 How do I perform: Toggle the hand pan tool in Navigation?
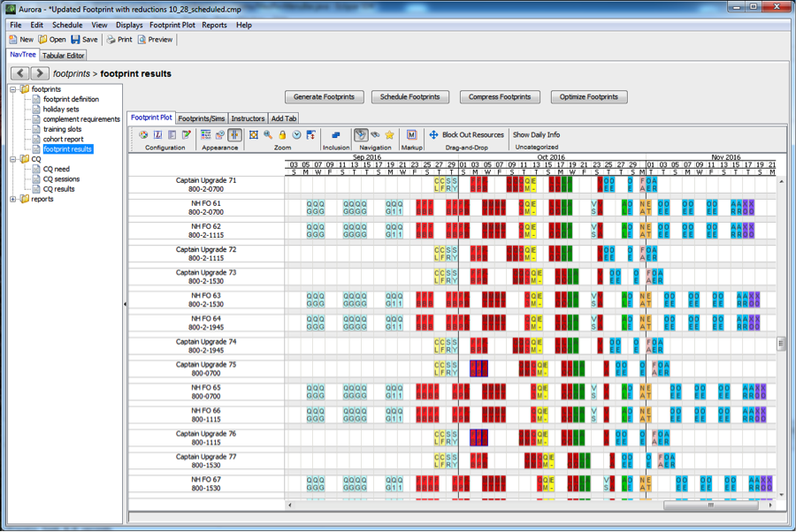pyautogui.click(x=361, y=135)
